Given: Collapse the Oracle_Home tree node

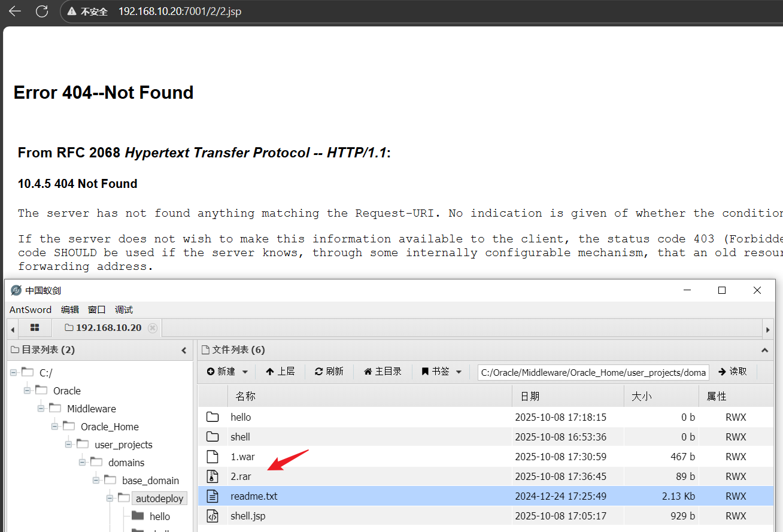Looking at the screenshot, I should tap(56, 427).
